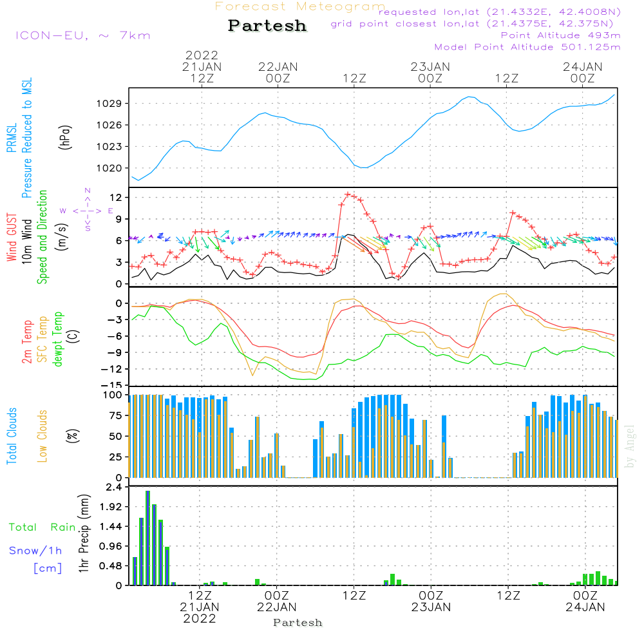The height and width of the screenshot is (644, 644).
Task: Click the '1hr Precip (mm)' axis label
Action: click(84, 533)
